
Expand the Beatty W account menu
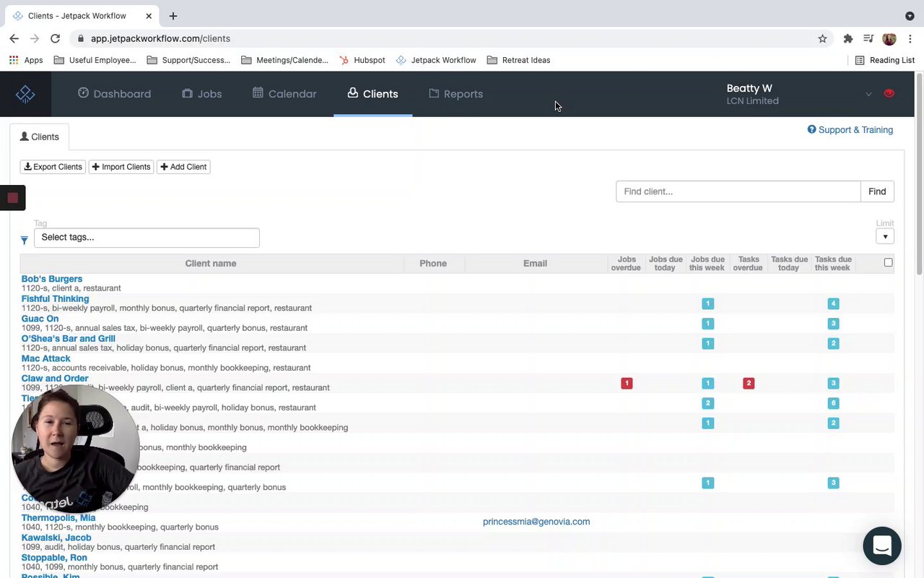pyautogui.click(x=868, y=94)
